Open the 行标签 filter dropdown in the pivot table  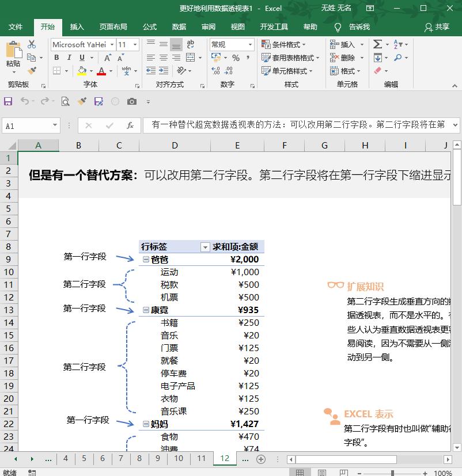click(x=205, y=246)
